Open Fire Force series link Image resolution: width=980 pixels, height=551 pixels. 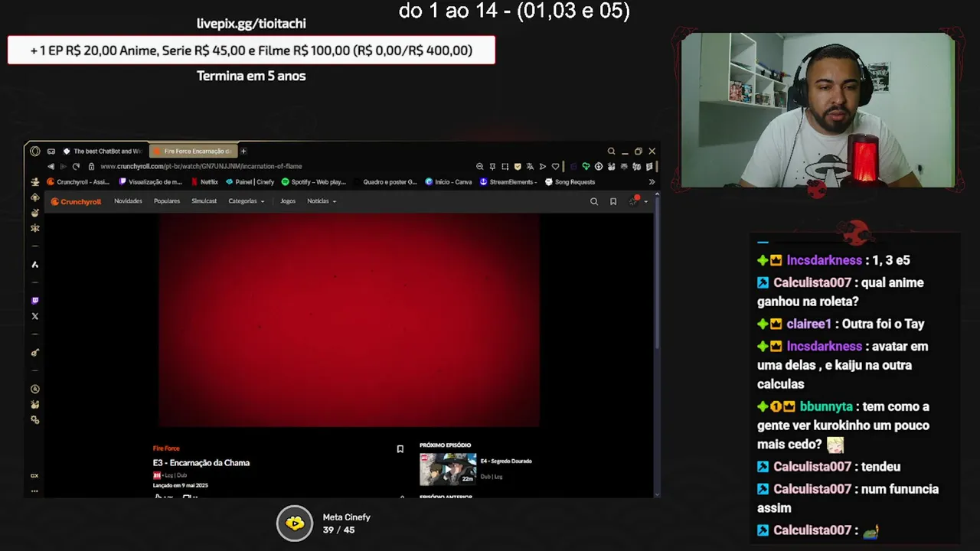[x=166, y=448]
